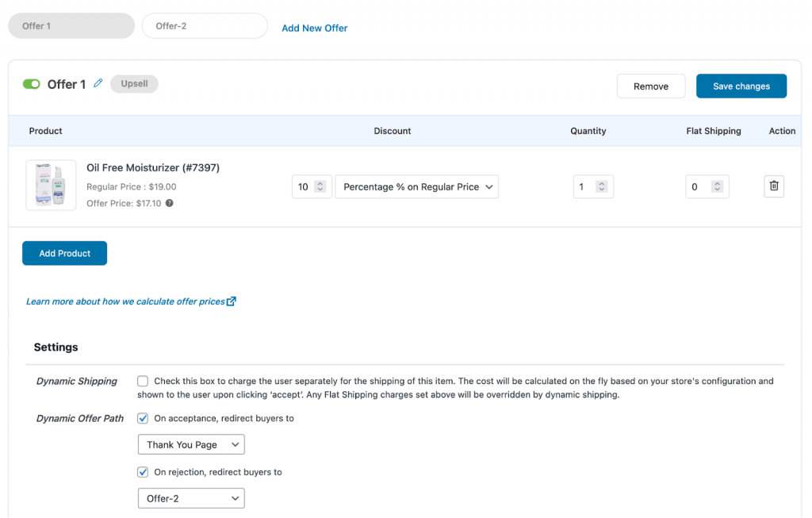Click the Save changes button
This screenshot has width=812, height=518.
tap(741, 86)
